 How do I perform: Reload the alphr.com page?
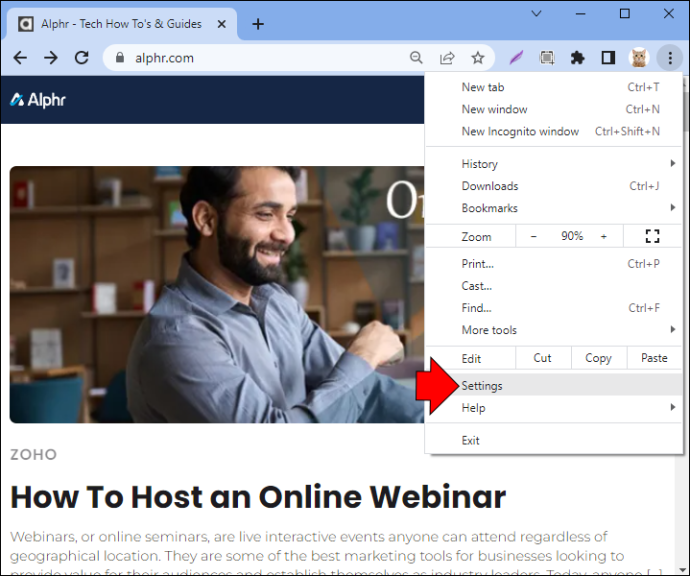(x=81, y=58)
